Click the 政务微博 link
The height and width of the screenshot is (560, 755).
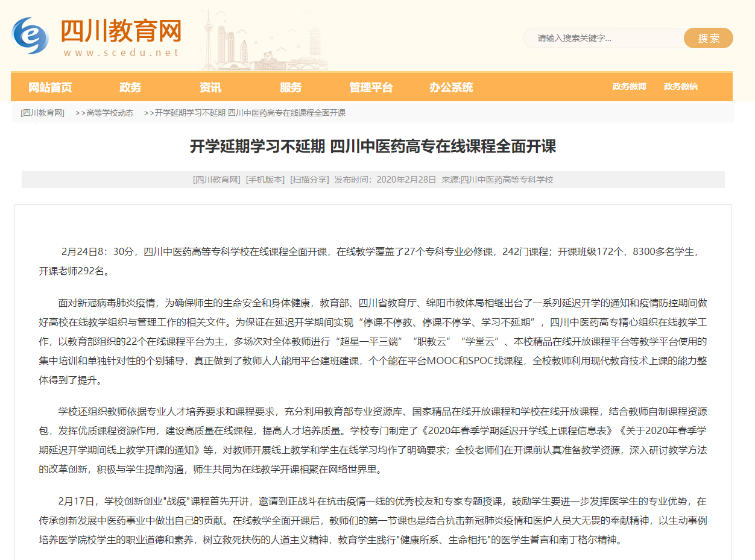pos(629,86)
